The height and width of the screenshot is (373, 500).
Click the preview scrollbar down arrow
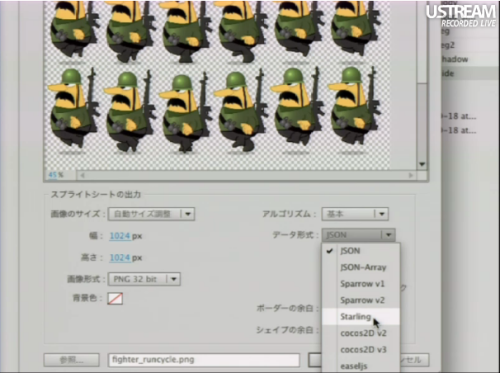click(422, 164)
